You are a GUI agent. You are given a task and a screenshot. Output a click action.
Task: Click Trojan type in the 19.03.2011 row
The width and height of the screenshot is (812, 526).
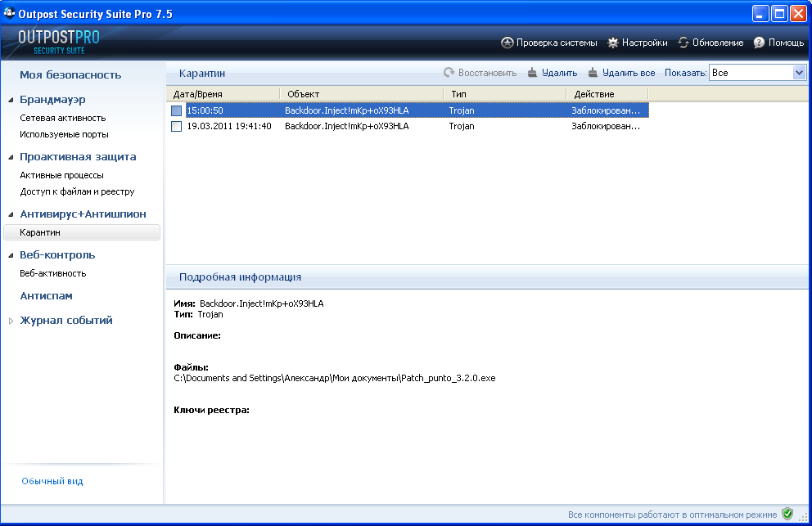pyautogui.click(x=462, y=126)
